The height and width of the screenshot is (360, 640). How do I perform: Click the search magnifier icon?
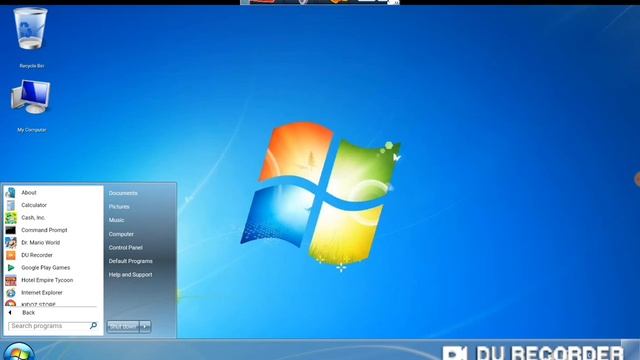(x=93, y=326)
